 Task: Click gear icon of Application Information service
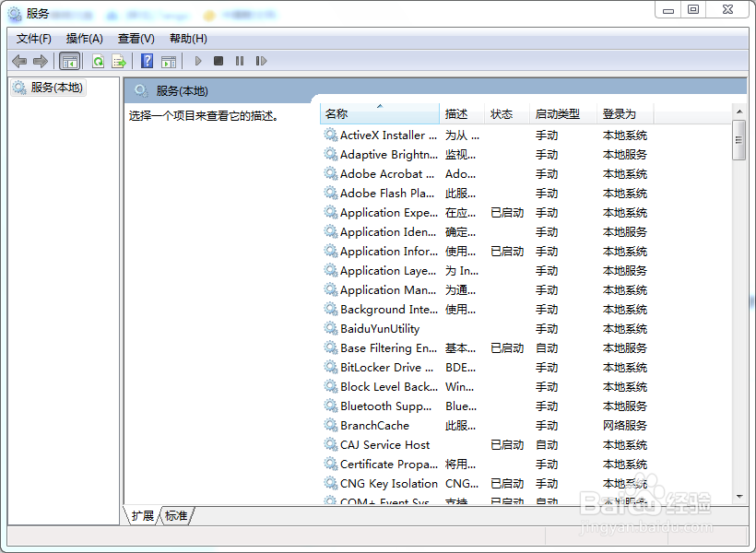(330, 251)
